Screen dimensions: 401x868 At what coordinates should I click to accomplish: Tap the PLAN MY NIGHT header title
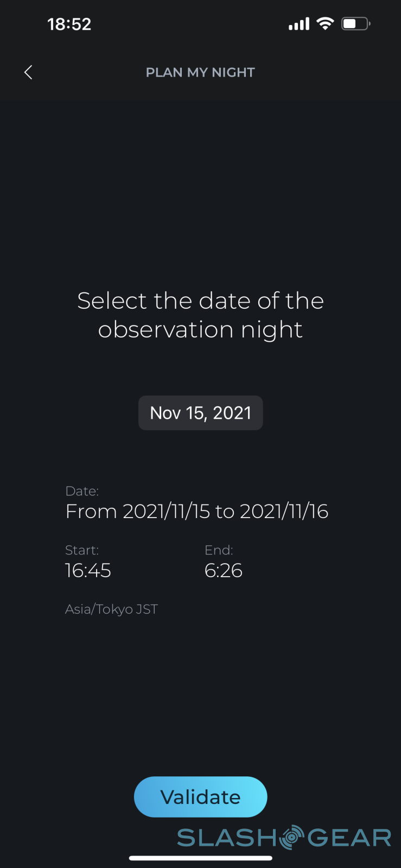[x=200, y=72]
